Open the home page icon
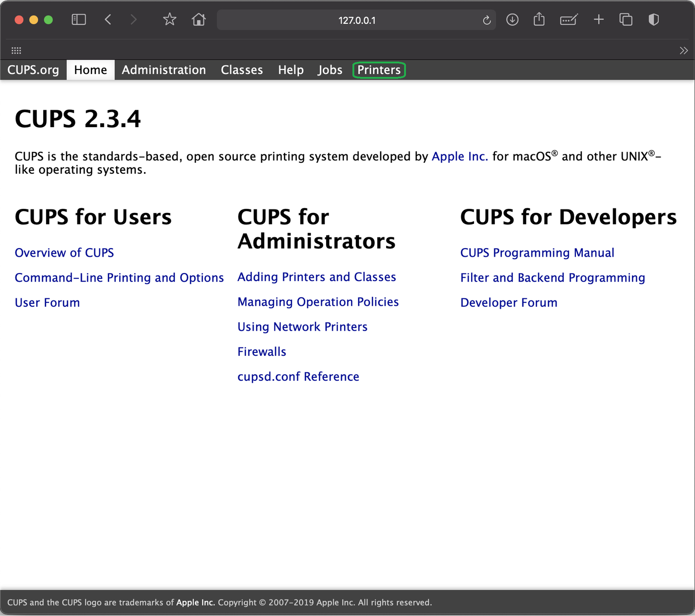The image size is (695, 616). pyautogui.click(x=199, y=20)
